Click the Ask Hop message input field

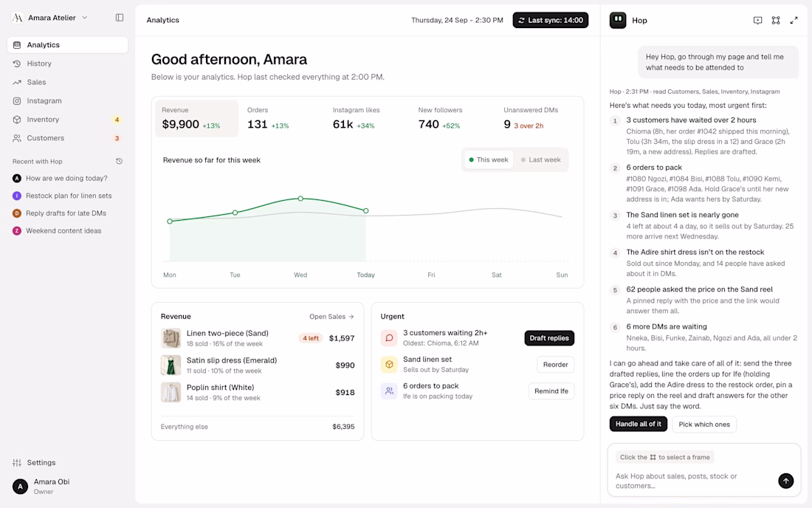pyautogui.click(x=694, y=481)
